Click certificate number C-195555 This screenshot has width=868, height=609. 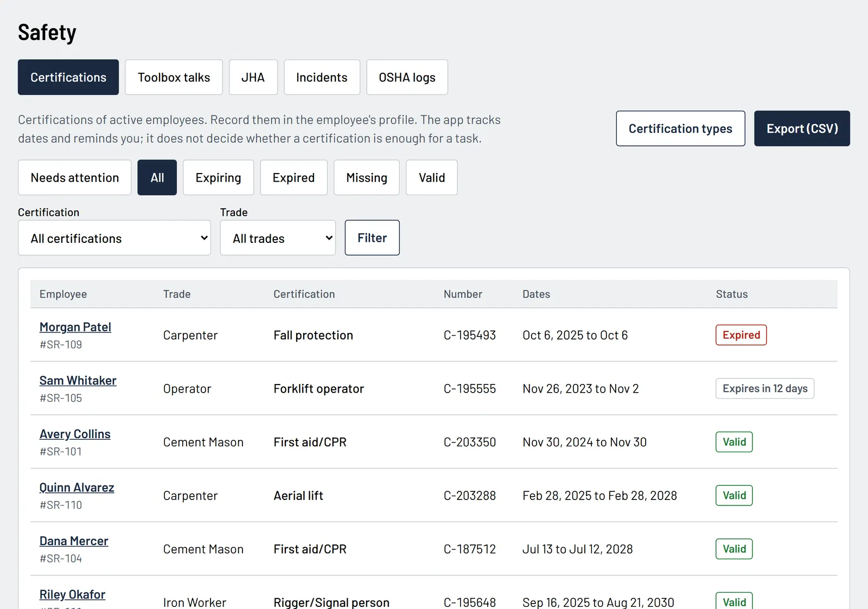coord(470,389)
